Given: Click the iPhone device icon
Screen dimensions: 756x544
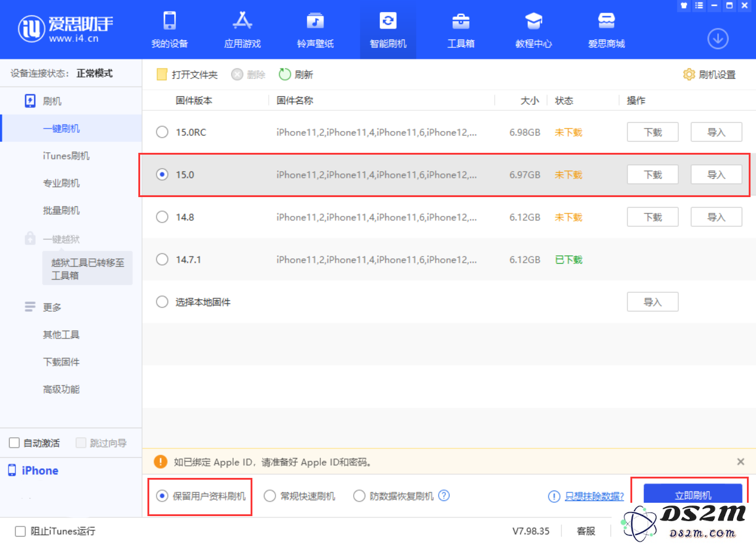Looking at the screenshot, I should pyautogui.click(x=12, y=471).
